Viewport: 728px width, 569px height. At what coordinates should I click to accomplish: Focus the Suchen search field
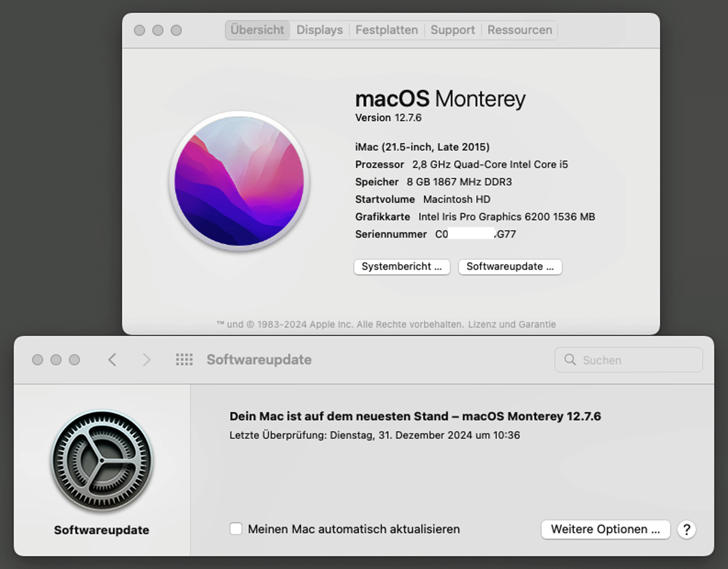click(x=628, y=360)
